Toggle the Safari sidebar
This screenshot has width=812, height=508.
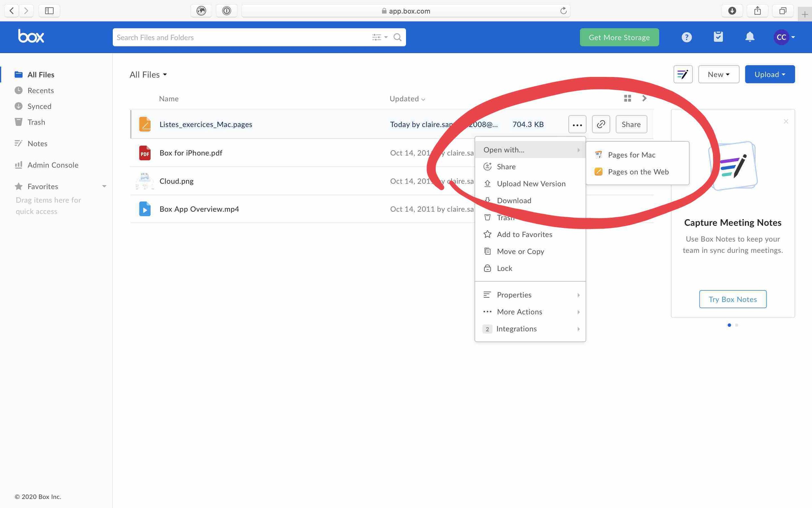(x=49, y=11)
